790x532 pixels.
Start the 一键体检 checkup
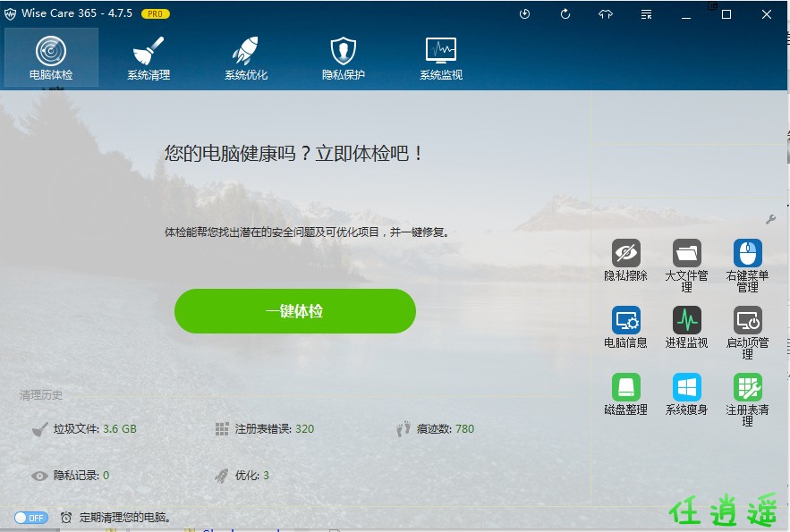click(x=294, y=311)
